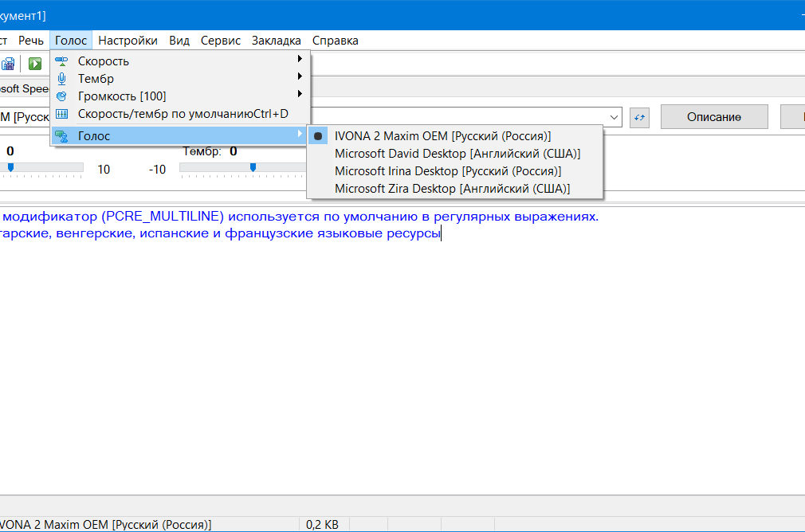This screenshot has height=532, width=805.
Task: Open the voice selection combo box arrow
Action: [x=614, y=118]
